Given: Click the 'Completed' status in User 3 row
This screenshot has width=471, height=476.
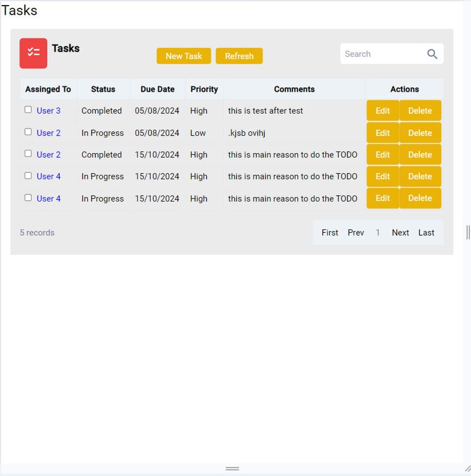Looking at the screenshot, I should click(102, 111).
